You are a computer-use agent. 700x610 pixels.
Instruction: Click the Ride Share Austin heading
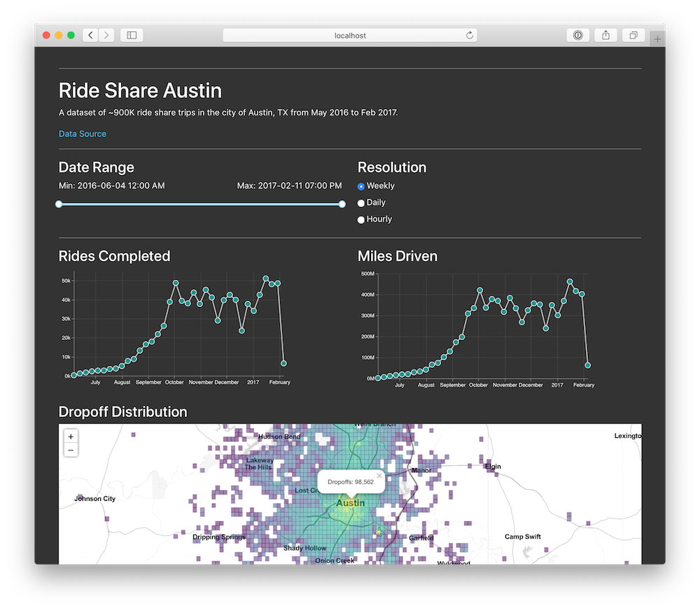point(140,91)
